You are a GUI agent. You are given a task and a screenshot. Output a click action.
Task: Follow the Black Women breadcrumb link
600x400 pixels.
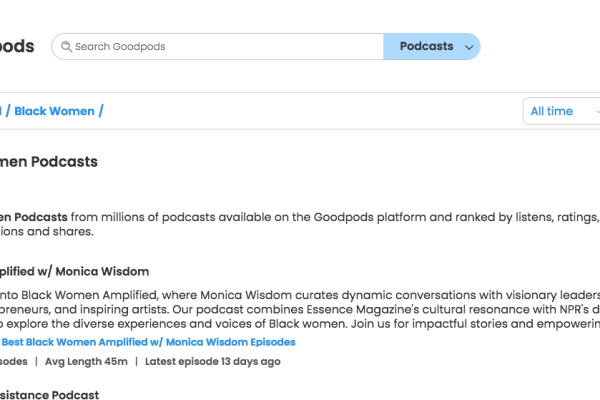click(54, 111)
